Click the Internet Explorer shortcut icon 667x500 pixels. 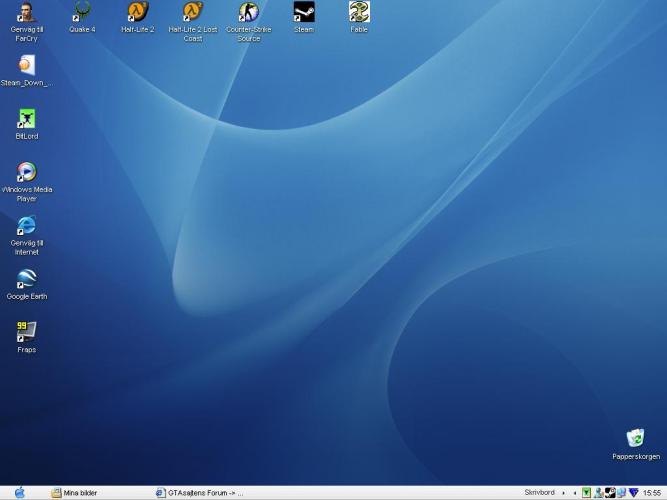click(x=27, y=225)
